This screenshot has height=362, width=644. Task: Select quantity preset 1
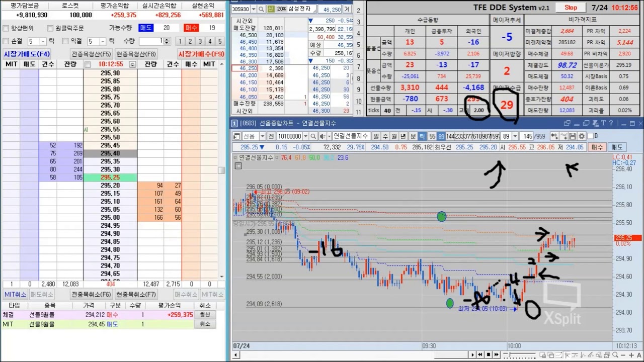click(180, 41)
